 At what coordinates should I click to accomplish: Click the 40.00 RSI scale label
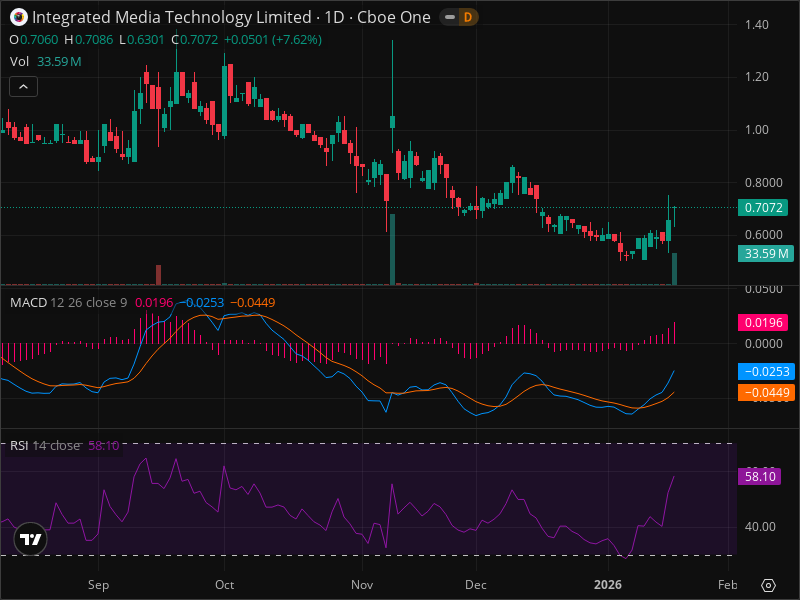click(760, 527)
